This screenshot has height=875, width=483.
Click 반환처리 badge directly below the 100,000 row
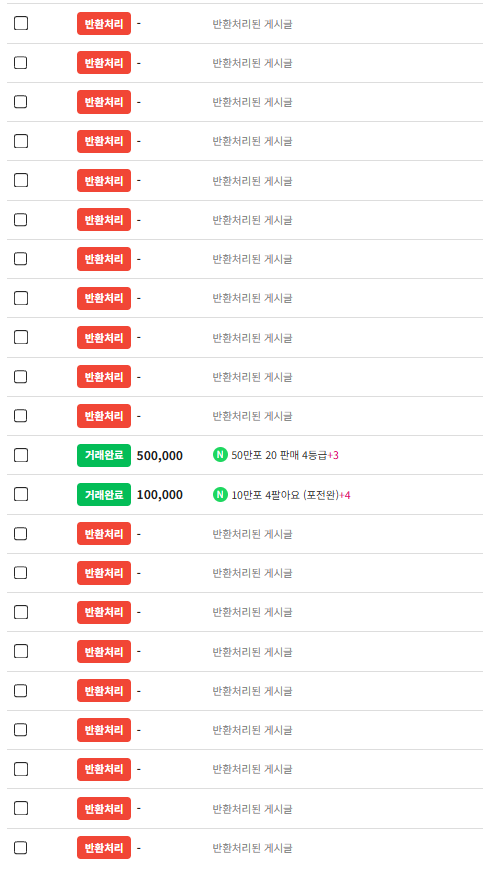coord(104,533)
